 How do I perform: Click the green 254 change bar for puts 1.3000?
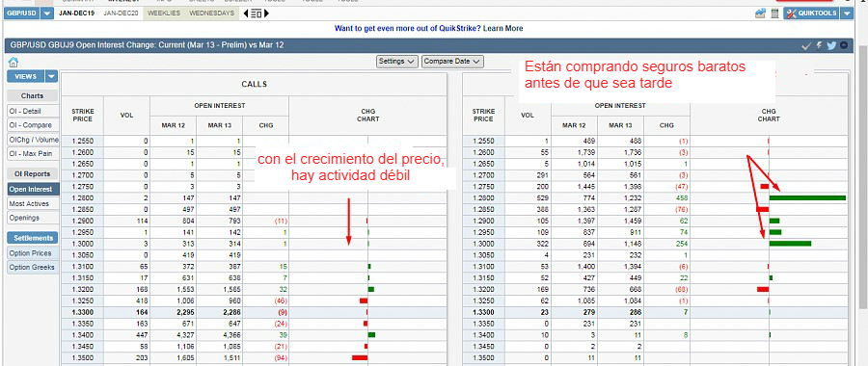[x=791, y=244]
